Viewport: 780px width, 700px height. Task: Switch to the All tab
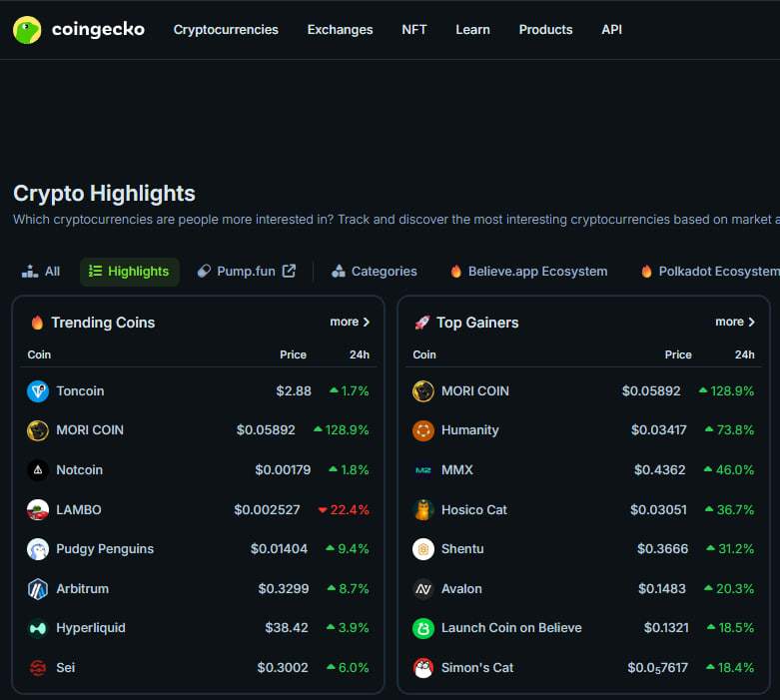tap(41, 272)
